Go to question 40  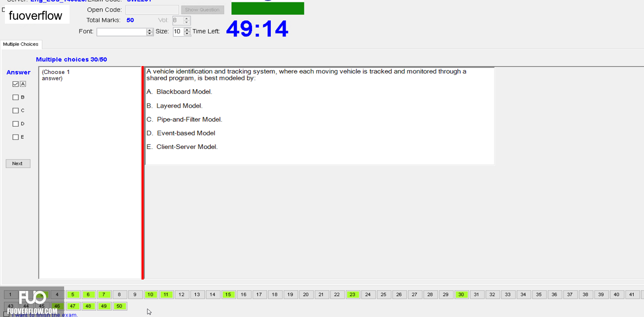pos(616,295)
